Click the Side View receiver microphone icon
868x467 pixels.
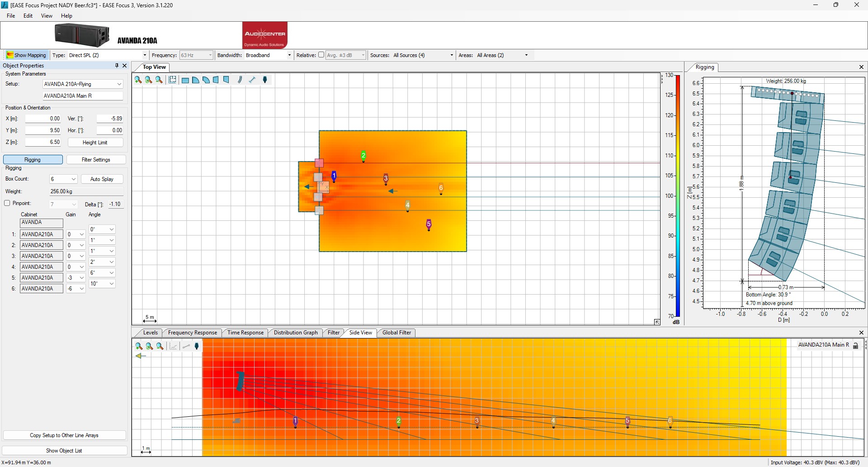(x=197, y=346)
